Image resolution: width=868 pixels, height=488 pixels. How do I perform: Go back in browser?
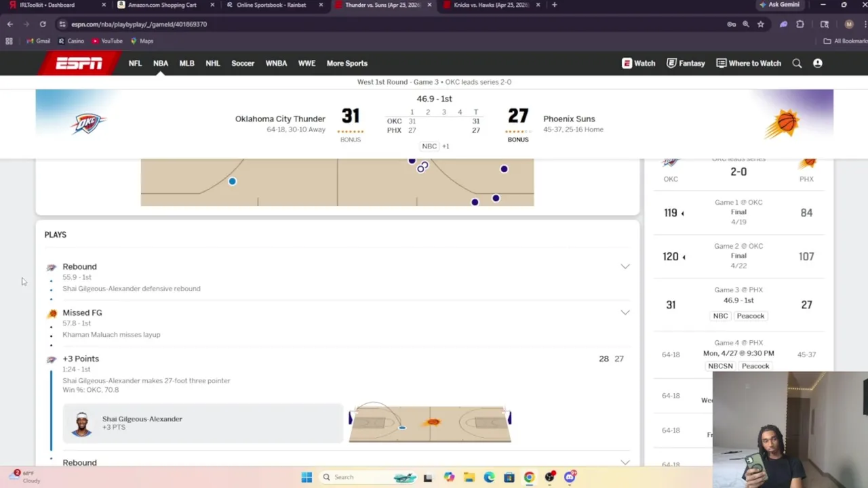coord(9,24)
